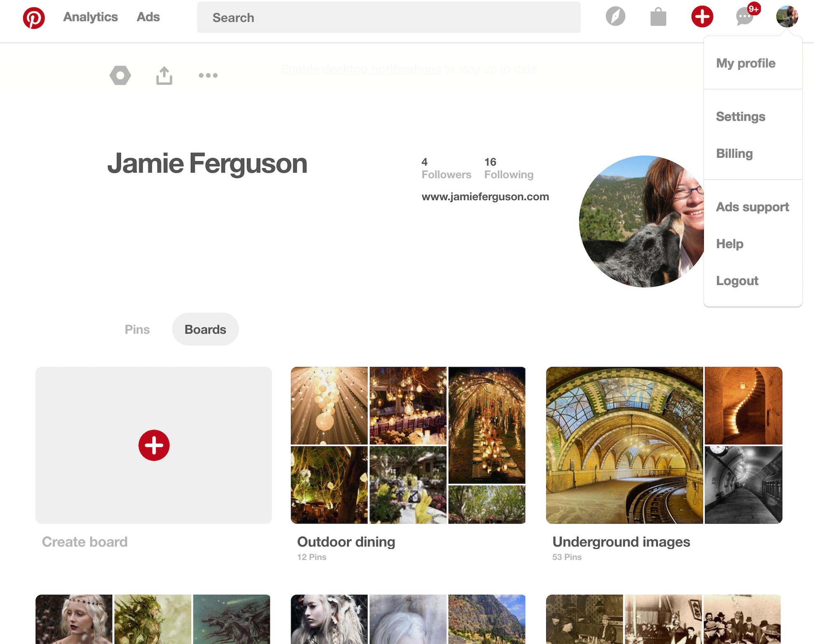Click the share arrow icon
Screen dimensions: 814x644
(164, 75)
